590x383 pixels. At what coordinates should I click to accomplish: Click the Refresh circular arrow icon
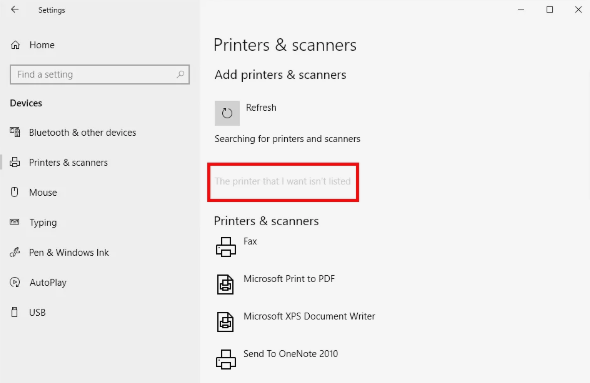[x=227, y=113]
